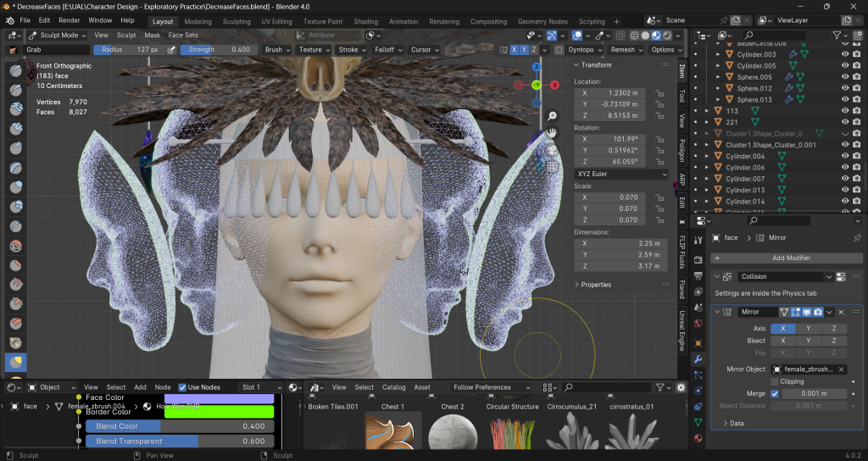Image resolution: width=868 pixels, height=461 pixels.
Task: Switch to the Modeling workspace tab
Action: (198, 21)
